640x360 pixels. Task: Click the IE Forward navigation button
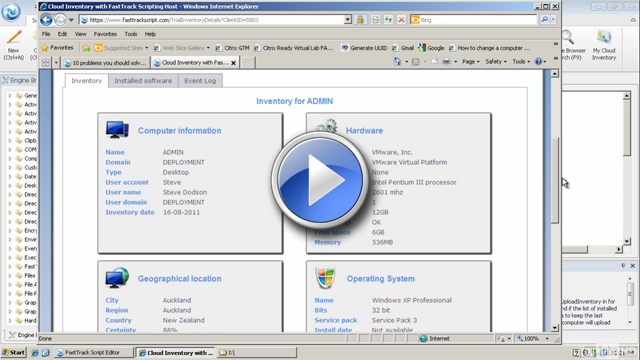(60, 20)
